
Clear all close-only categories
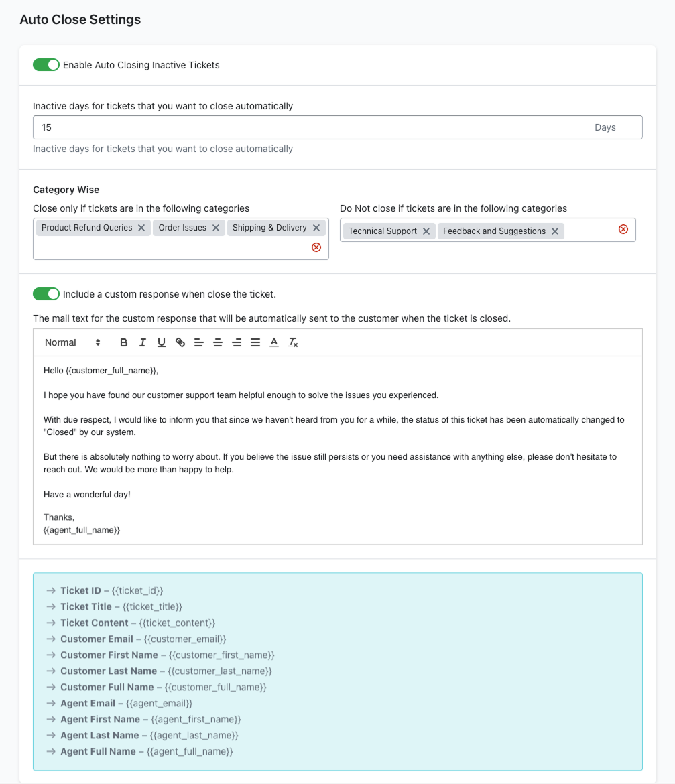pos(316,247)
